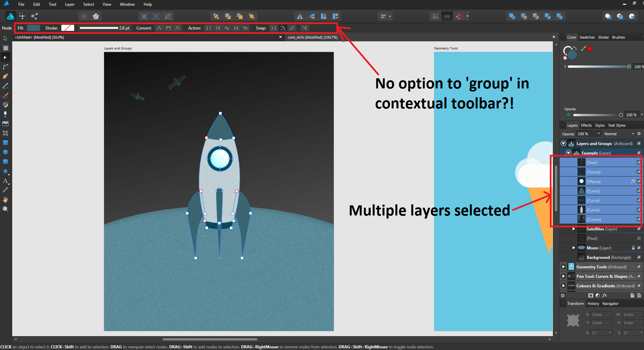Select the Fill gradient tool
The image size is (644, 350).
[x=5, y=105]
